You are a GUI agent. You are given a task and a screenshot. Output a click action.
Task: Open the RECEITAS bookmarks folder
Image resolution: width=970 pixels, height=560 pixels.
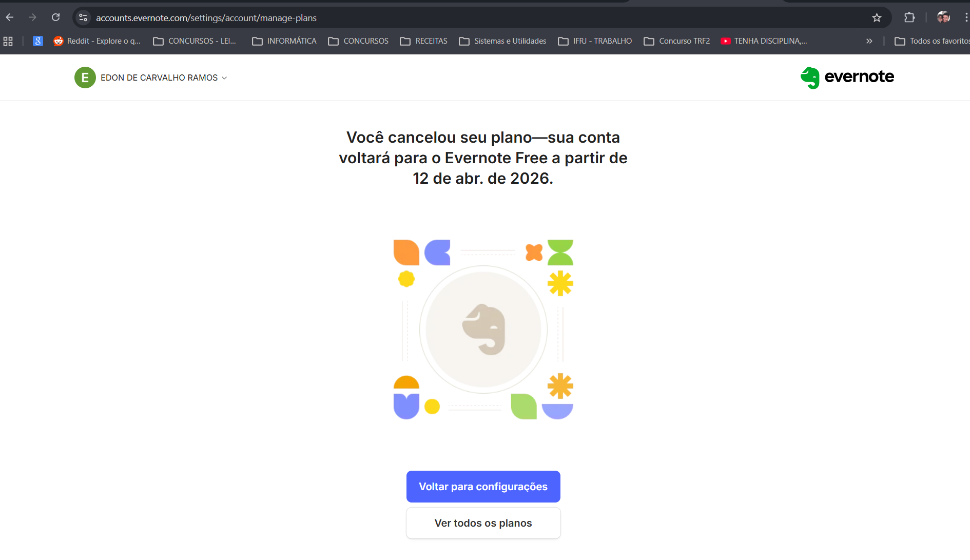(x=424, y=41)
